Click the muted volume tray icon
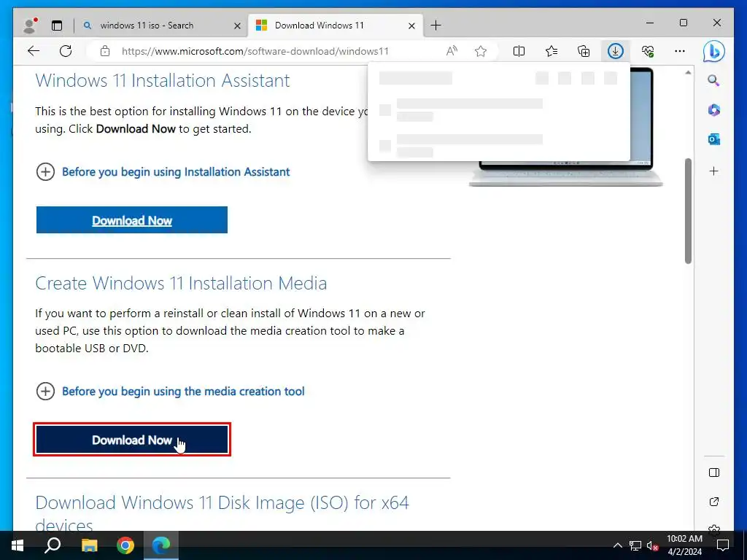 tap(652, 545)
